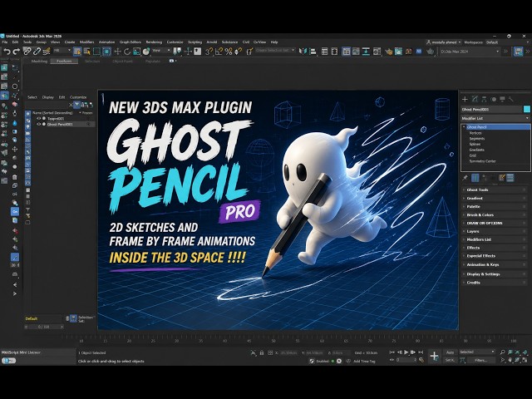
Task: Click Add Time Tag
Action: (x=364, y=361)
